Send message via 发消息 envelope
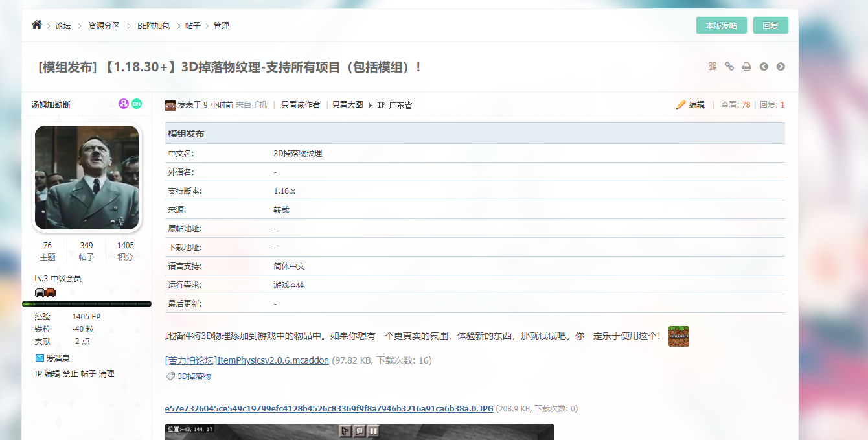Viewport: 868px width, 440px height. point(52,358)
